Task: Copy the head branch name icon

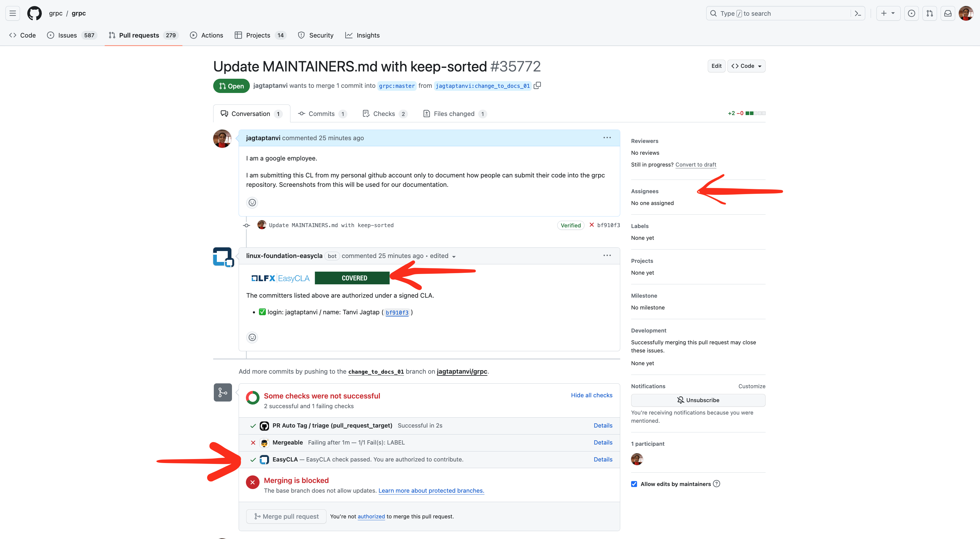Action: (x=537, y=86)
